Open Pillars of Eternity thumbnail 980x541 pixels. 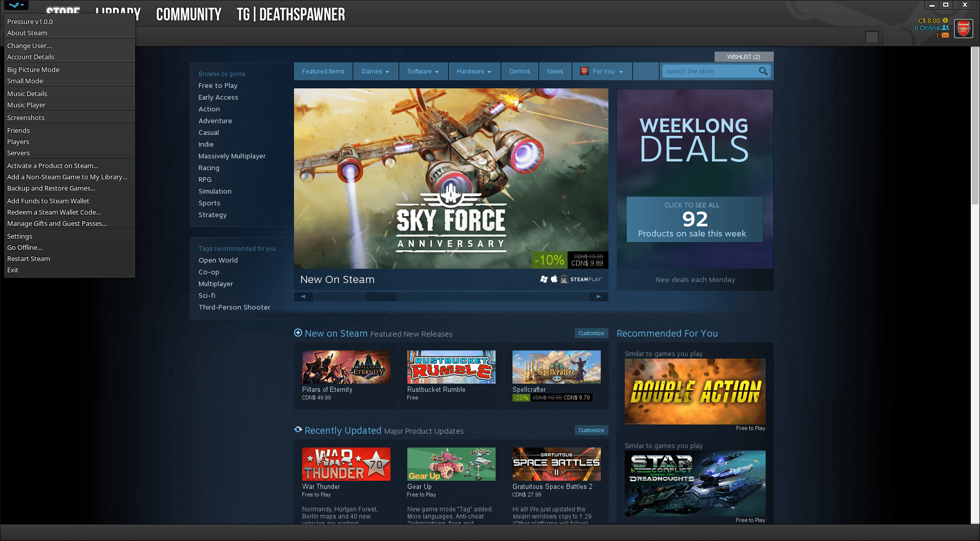(346, 367)
